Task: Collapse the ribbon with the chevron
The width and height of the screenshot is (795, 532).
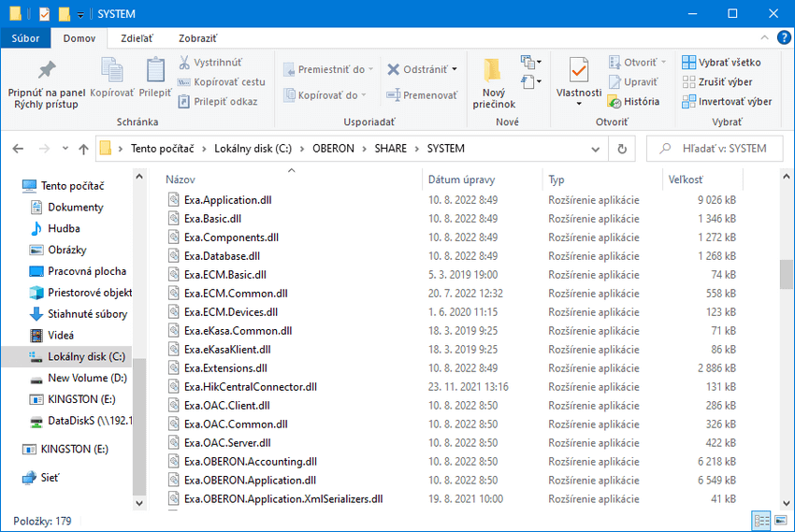Action: 761,38
